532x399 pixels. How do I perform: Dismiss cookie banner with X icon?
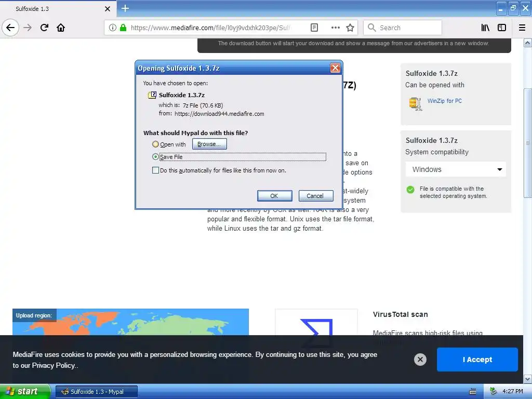[x=420, y=360]
